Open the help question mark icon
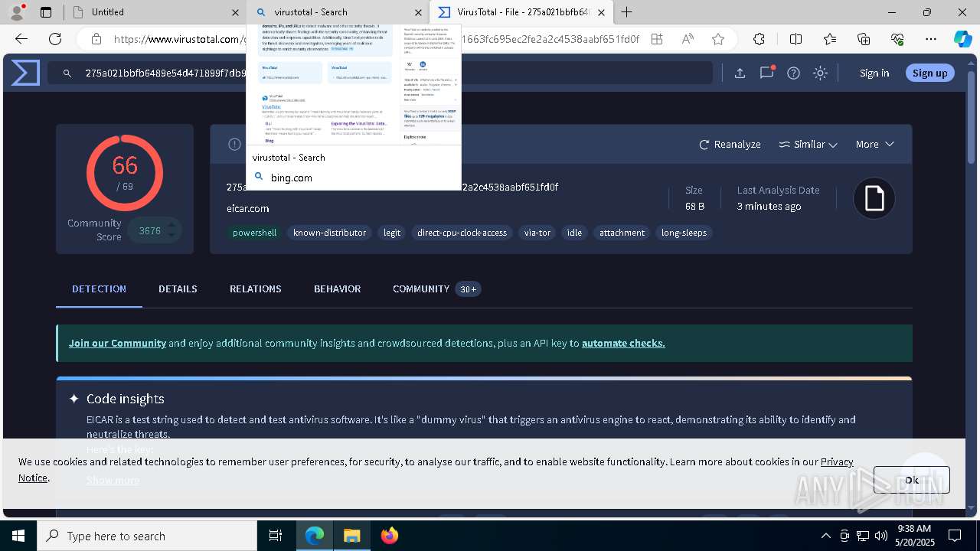Screen dimensions: 980x551 tap(793, 73)
